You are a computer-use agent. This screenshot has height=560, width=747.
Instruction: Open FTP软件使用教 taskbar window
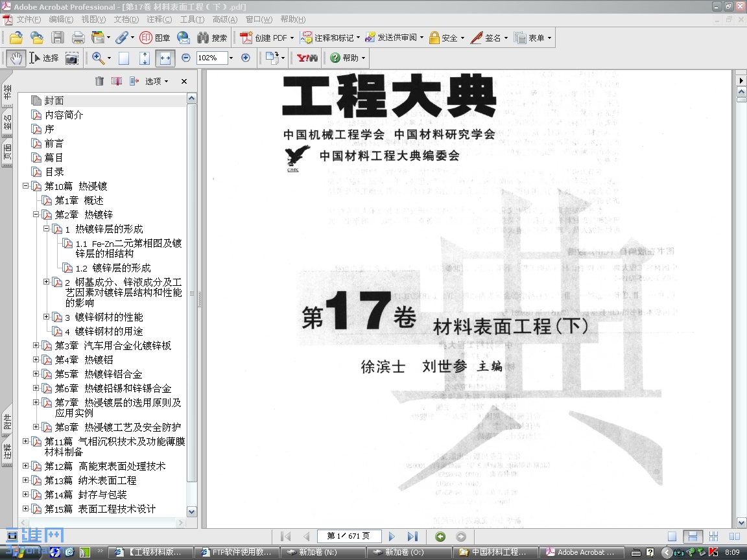pos(236,552)
